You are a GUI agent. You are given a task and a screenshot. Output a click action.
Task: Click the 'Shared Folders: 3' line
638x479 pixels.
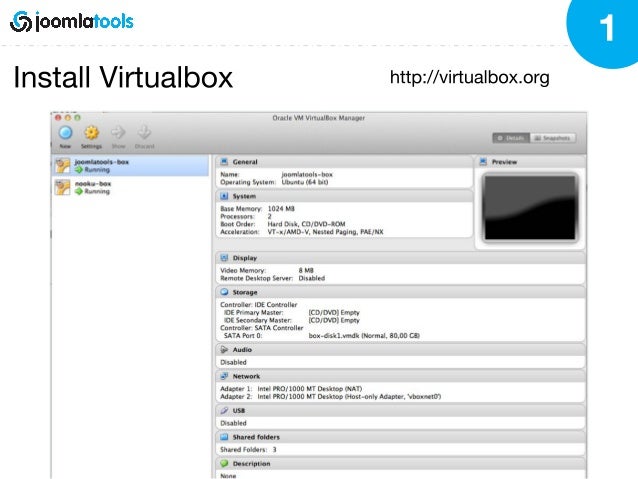pos(248,450)
